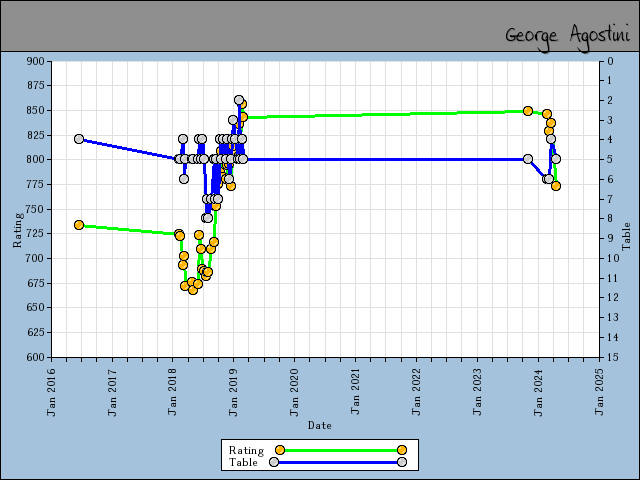Click the 0 table axis value
The width and height of the screenshot is (640, 480).
coord(610,61)
